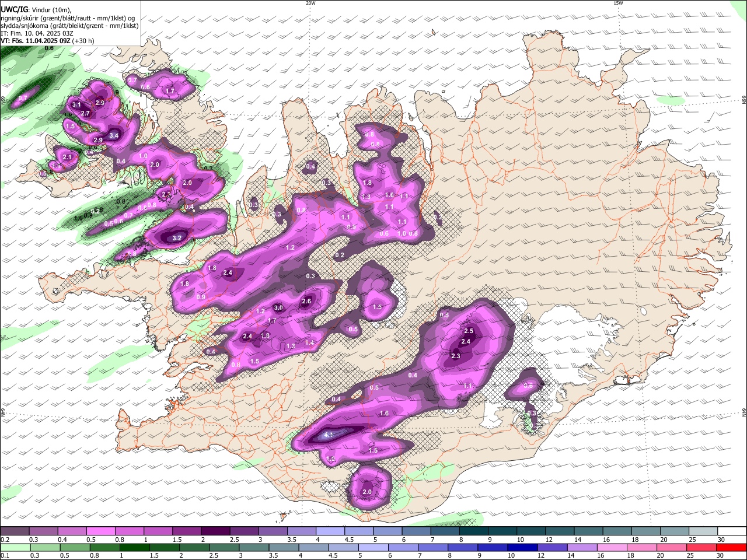Pick lower rain legend swatch starting at 0.1

click(15, 547)
